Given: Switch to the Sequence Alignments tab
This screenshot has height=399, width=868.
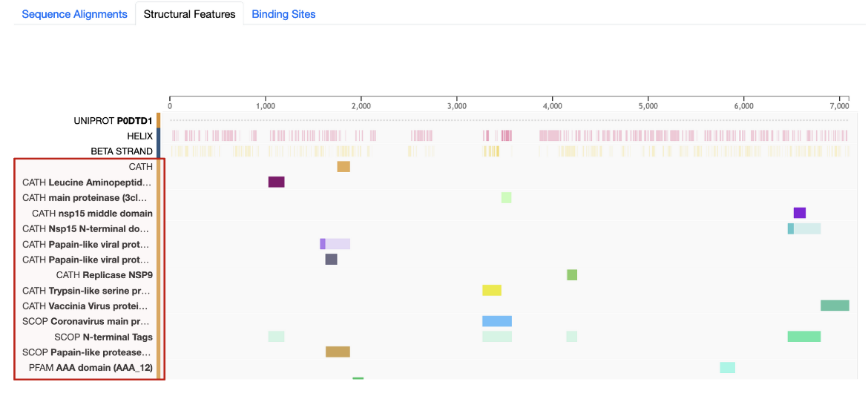Looking at the screenshot, I should (74, 14).
